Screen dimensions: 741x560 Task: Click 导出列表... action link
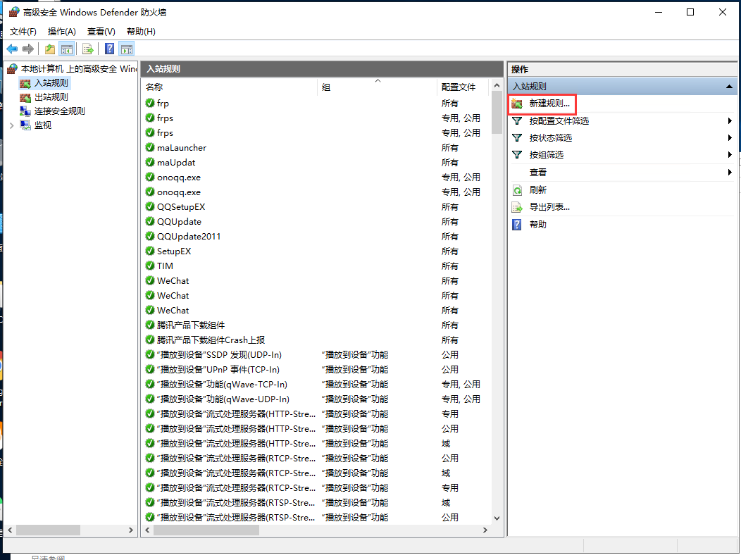pos(549,207)
